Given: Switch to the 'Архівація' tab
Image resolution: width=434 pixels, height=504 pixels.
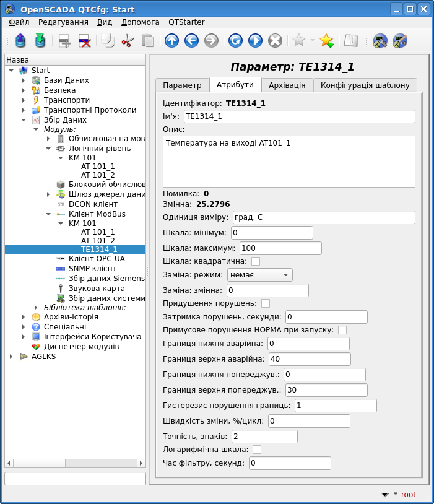Looking at the screenshot, I should pos(287,85).
